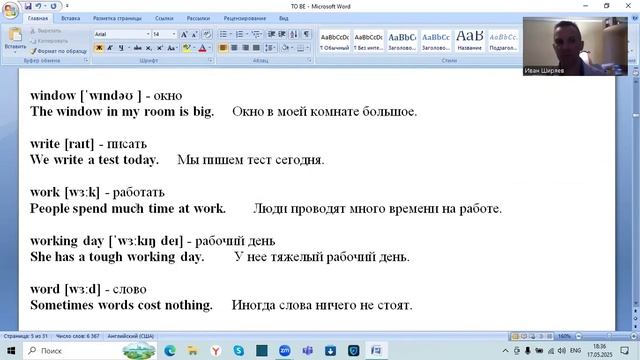
Task: Open Microsoft Edge from the taskbar
Action: (x=170, y=350)
